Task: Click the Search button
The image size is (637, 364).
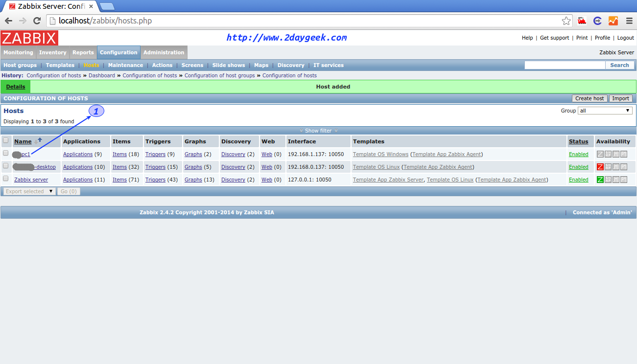Action: (619, 65)
